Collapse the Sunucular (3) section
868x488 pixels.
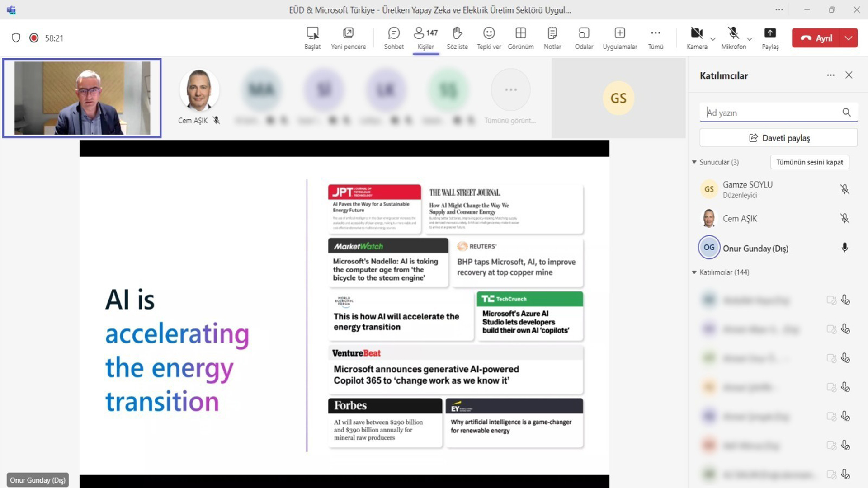click(x=694, y=162)
